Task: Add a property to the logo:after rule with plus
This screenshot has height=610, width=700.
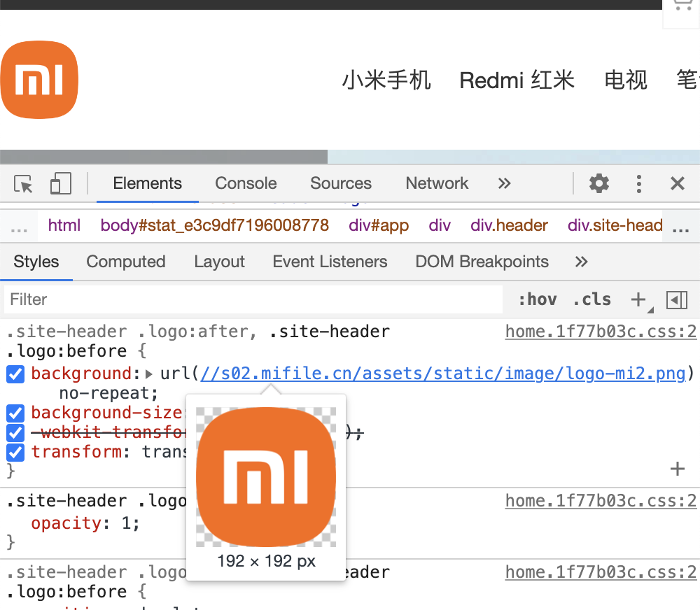Action: click(677, 469)
